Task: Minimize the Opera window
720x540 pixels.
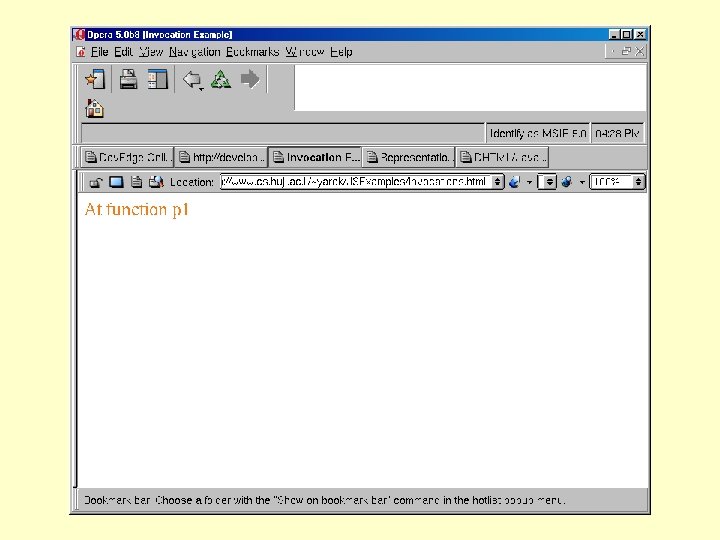Action: coord(614,34)
